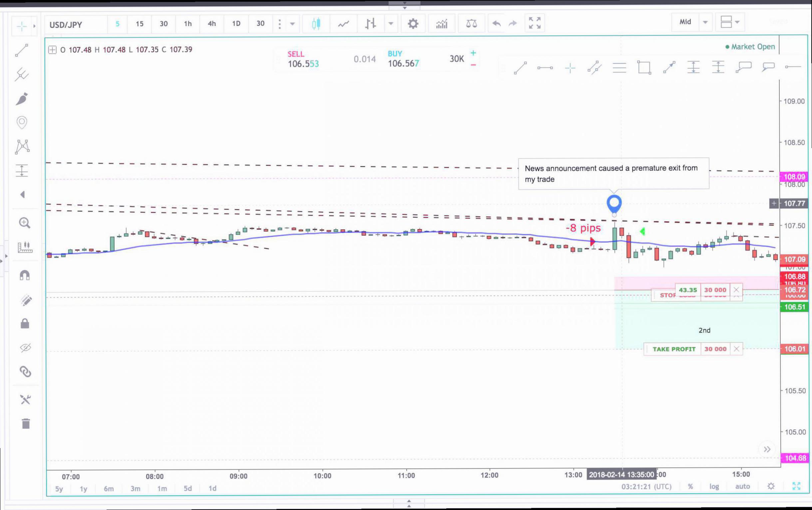Toggle fullscreen mode arrows
Image resolution: width=812 pixels, height=510 pixels.
(535, 23)
